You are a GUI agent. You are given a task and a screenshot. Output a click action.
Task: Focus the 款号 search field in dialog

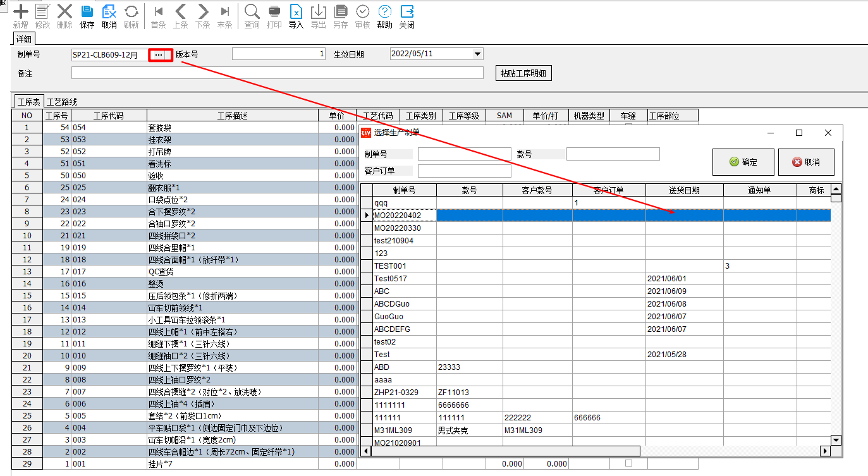click(613, 154)
